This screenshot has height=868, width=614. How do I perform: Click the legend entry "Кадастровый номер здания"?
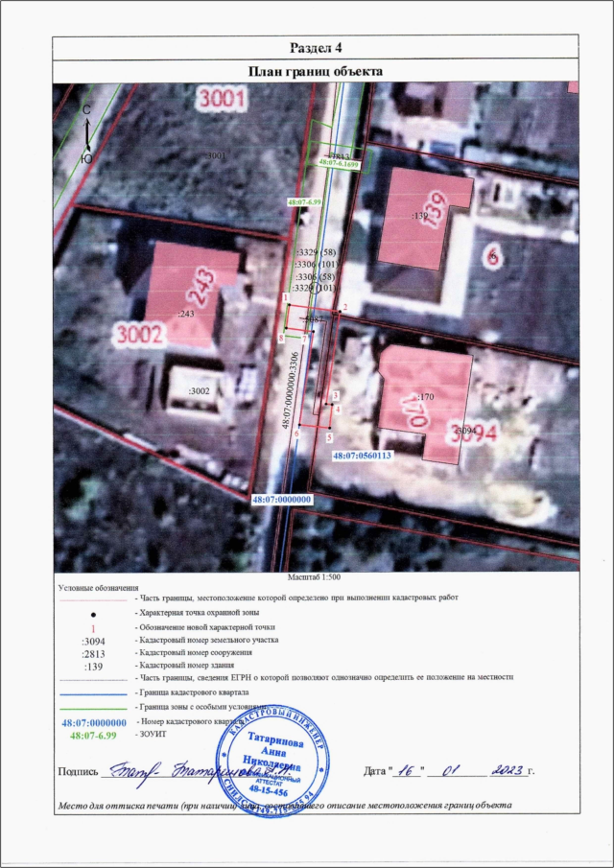click(x=184, y=665)
